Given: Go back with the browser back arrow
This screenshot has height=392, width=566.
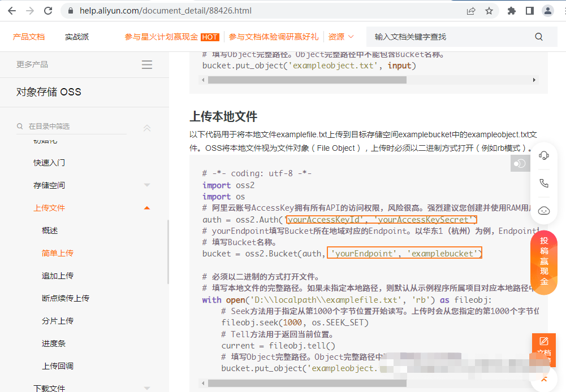Looking at the screenshot, I should 12,11.
